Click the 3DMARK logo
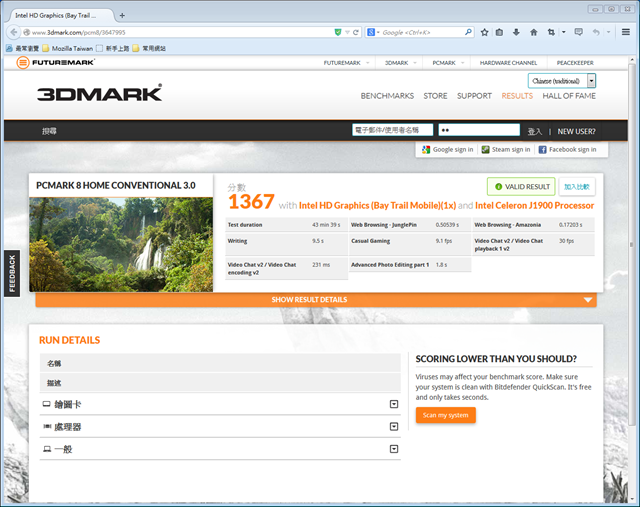This screenshot has width=640, height=507. tap(100, 93)
